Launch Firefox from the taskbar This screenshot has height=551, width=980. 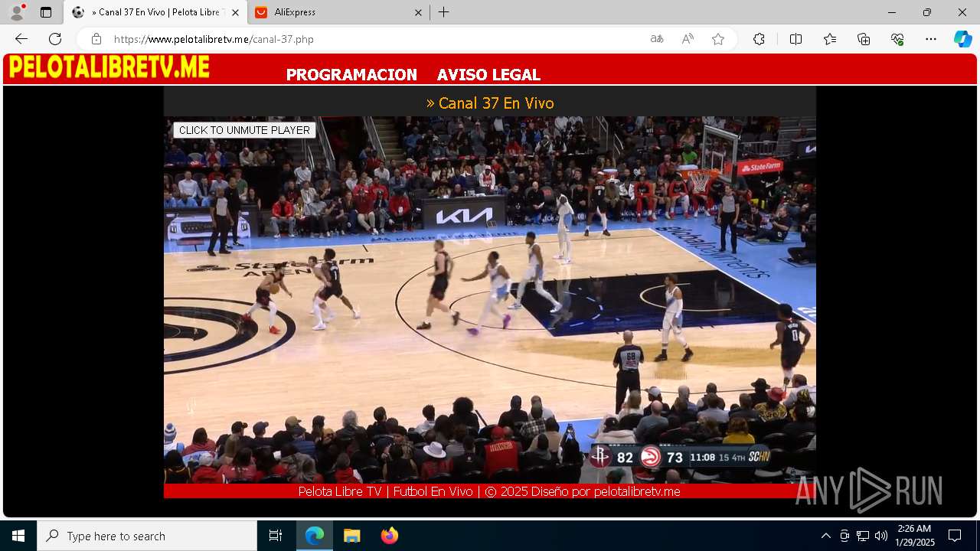click(x=389, y=536)
